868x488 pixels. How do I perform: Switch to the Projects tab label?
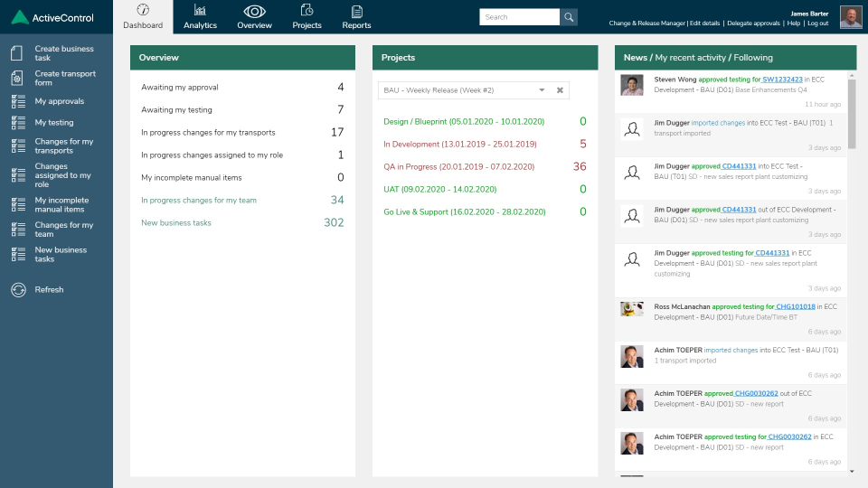307,25
